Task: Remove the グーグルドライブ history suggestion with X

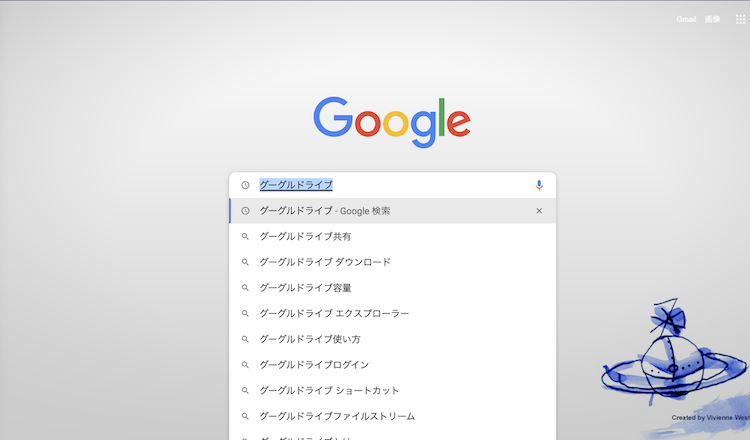Action: point(539,211)
